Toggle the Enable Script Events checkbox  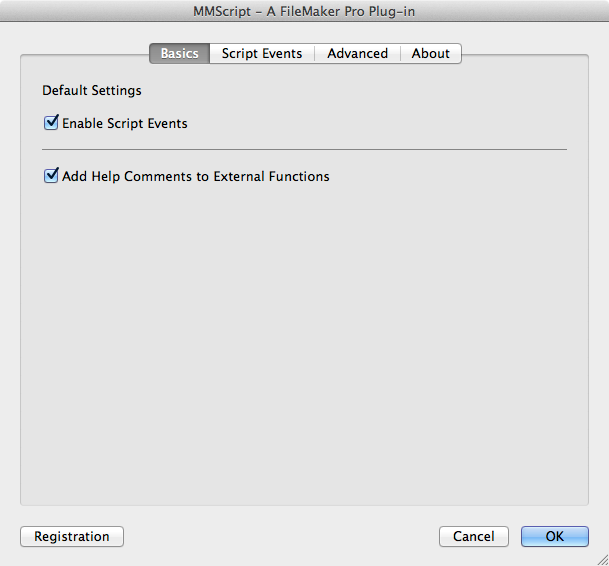pyautogui.click(x=51, y=123)
